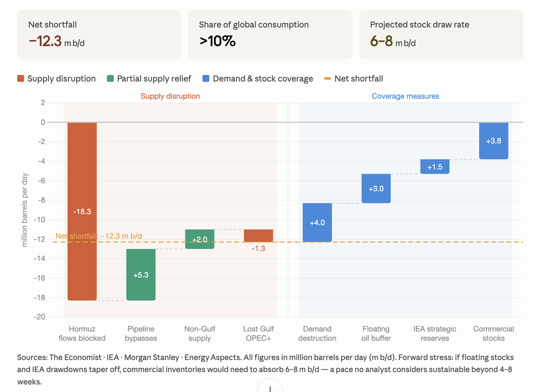Click the blue Demand & stock coverage legend swatch
Viewport: 541px width, 392px height.
coord(206,79)
